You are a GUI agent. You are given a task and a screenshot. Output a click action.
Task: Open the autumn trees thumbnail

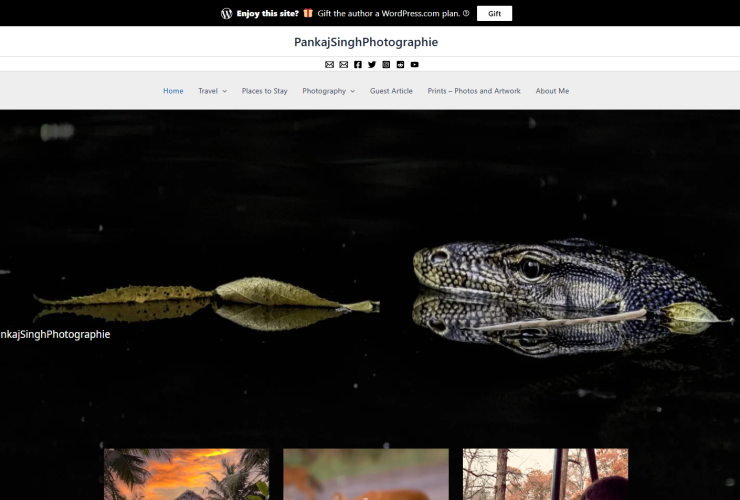coord(545,474)
